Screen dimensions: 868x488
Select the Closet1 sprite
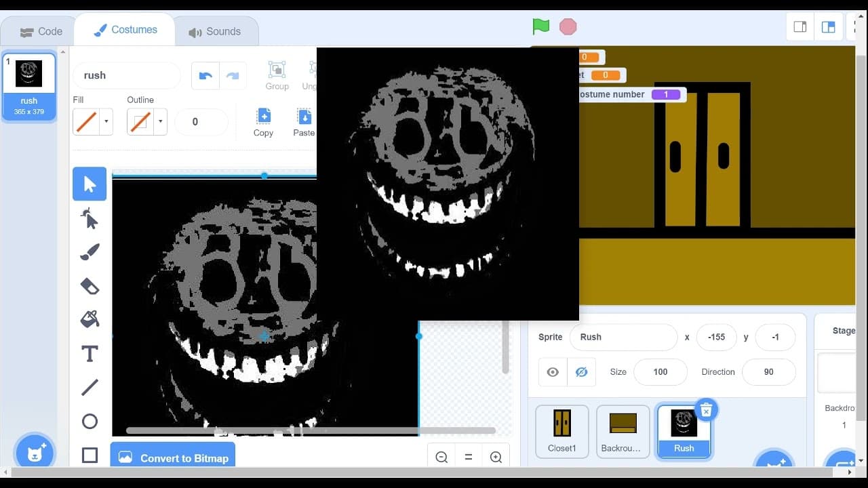(x=562, y=431)
